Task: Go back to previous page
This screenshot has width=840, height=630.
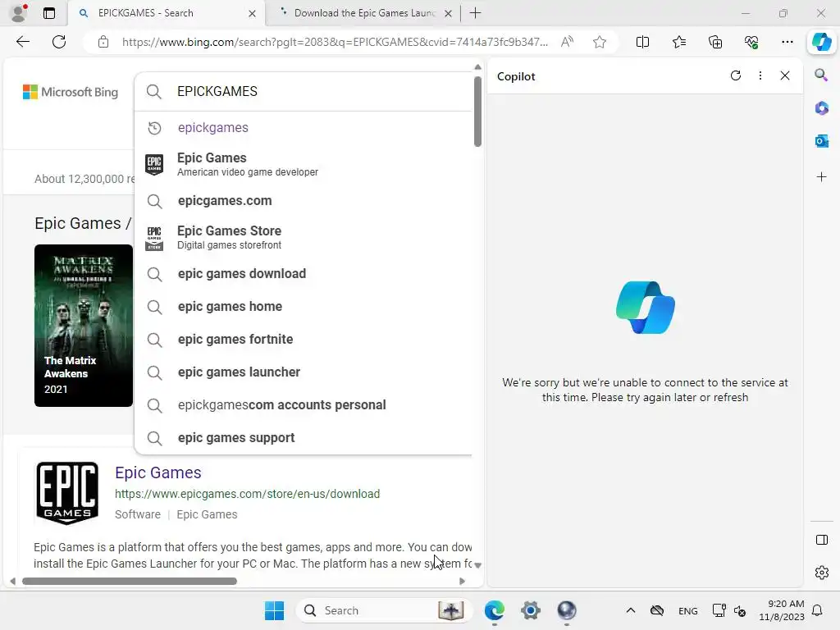Action: (x=22, y=42)
